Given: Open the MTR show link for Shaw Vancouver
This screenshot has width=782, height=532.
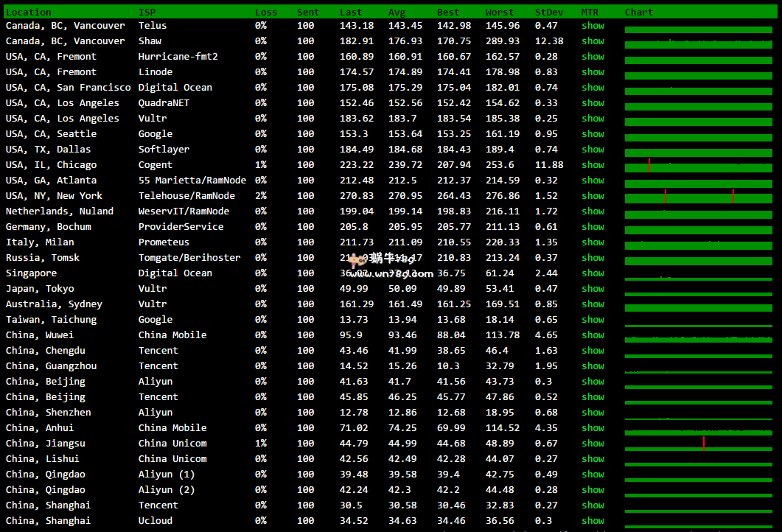Looking at the screenshot, I should click(593, 41).
